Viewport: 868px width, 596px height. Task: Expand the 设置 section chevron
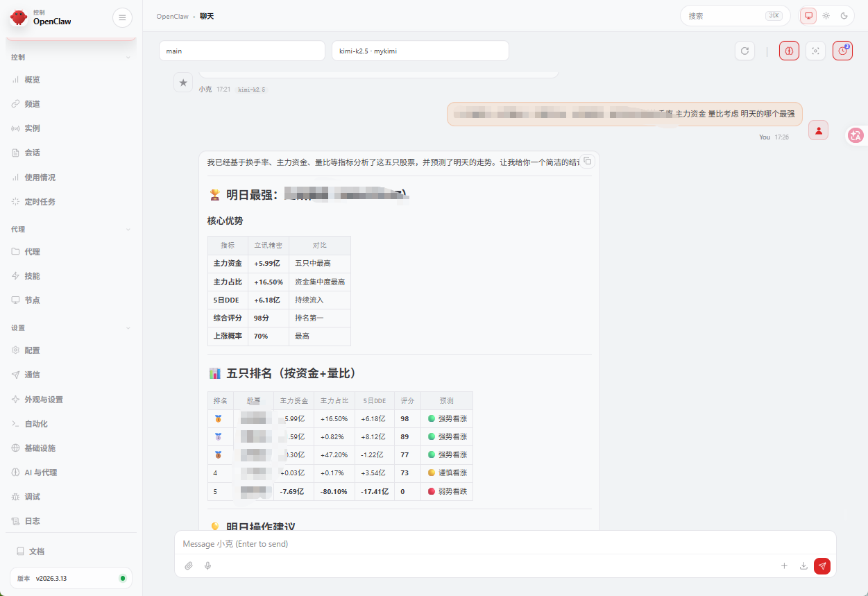click(x=128, y=326)
